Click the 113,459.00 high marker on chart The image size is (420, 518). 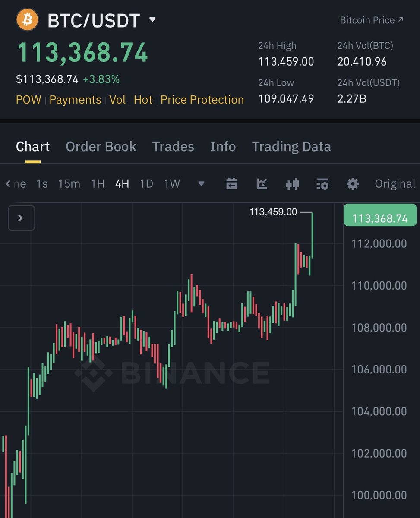coord(273,212)
